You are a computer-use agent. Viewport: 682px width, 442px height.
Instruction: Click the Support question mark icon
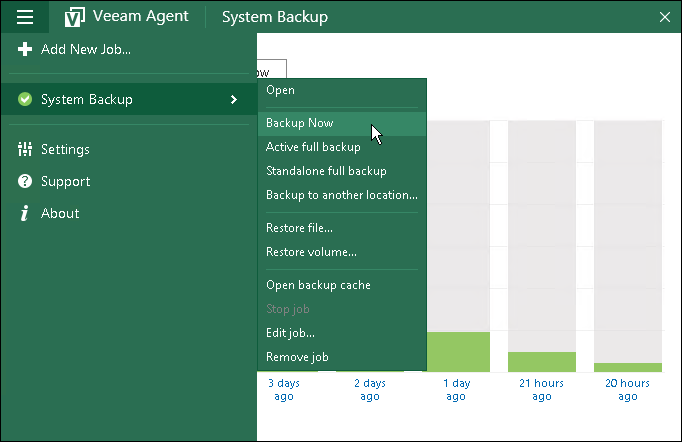[25, 181]
